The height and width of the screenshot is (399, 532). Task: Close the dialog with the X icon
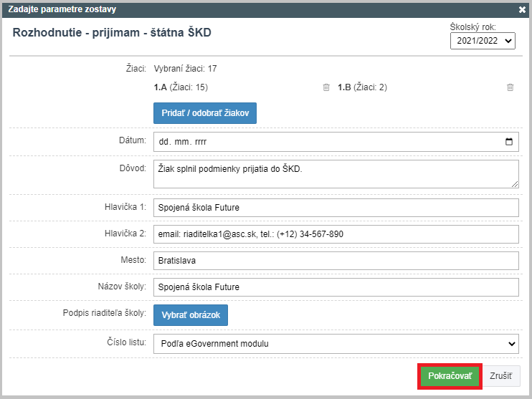(x=522, y=10)
